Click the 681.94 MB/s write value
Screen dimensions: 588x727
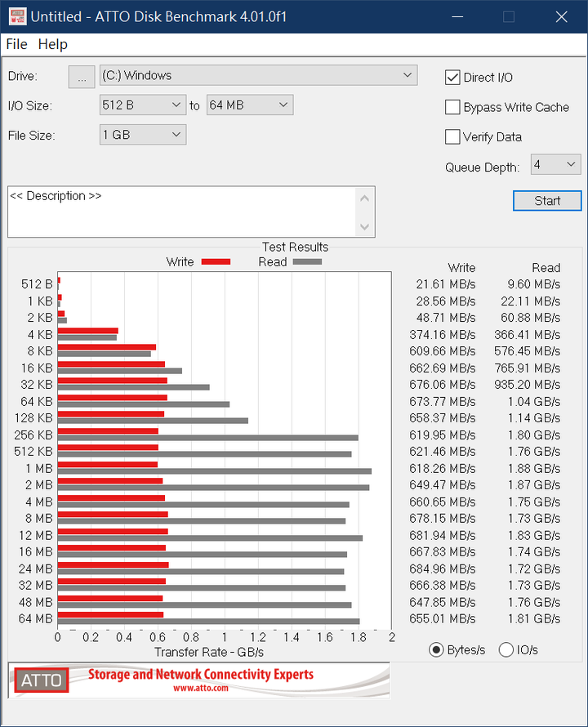coord(443,536)
